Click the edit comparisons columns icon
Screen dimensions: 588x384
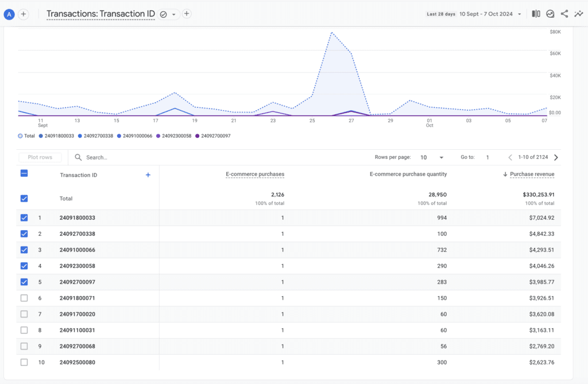click(x=536, y=14)
